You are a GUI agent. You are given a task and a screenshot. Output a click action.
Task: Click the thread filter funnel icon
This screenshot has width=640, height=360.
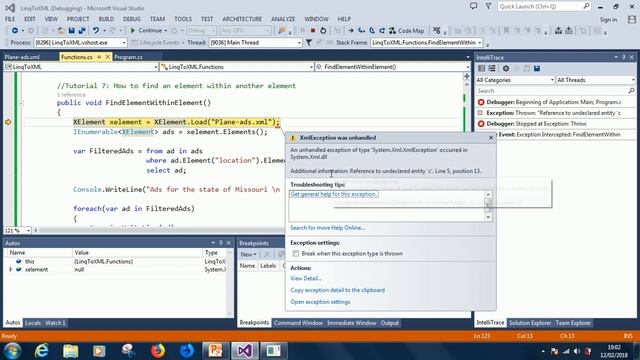[x=309, y=42]
